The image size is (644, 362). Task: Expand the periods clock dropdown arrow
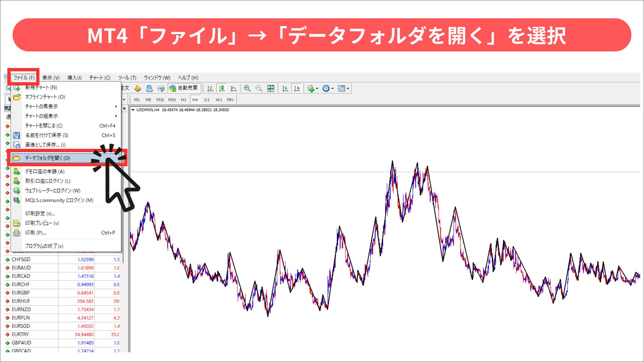[332, 89]
